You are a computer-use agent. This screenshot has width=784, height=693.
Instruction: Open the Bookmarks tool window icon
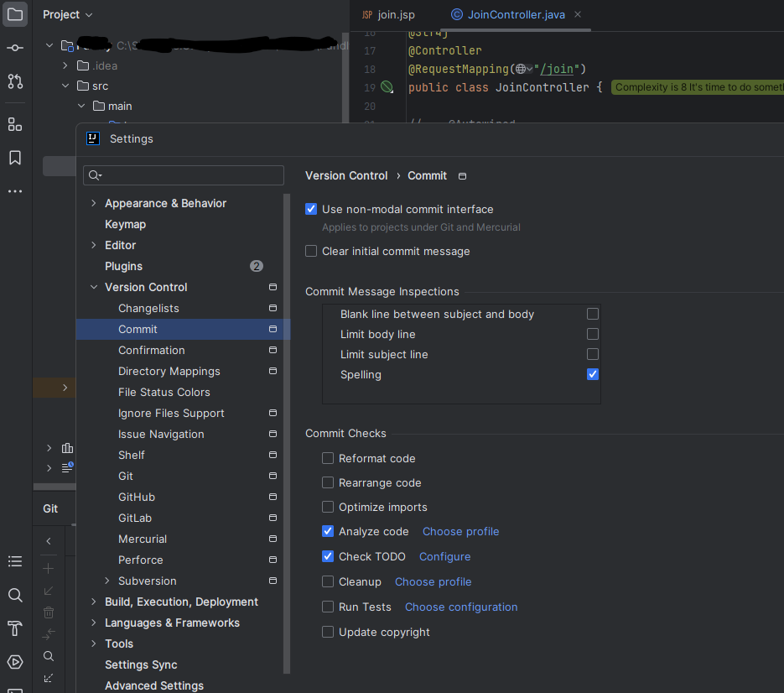pyautogui.click(x=15, y=158)
